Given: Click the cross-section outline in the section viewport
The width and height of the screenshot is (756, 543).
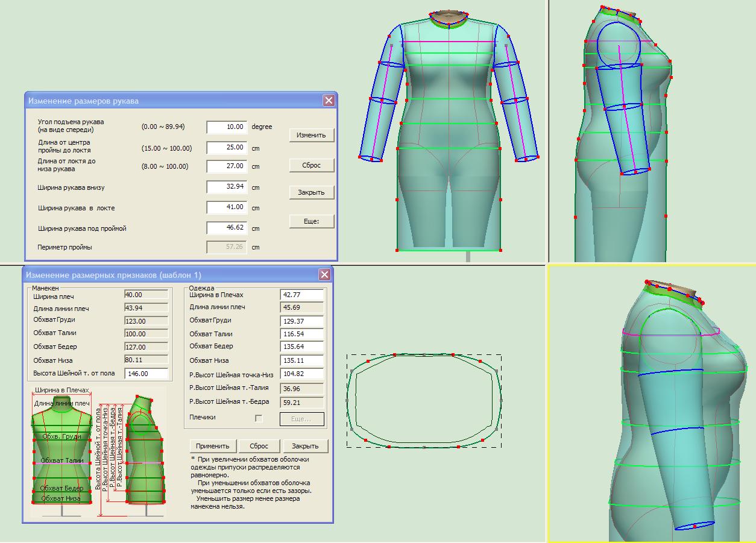Looking at the screenshot, I should pyautogui.click(x=424, y=400).
